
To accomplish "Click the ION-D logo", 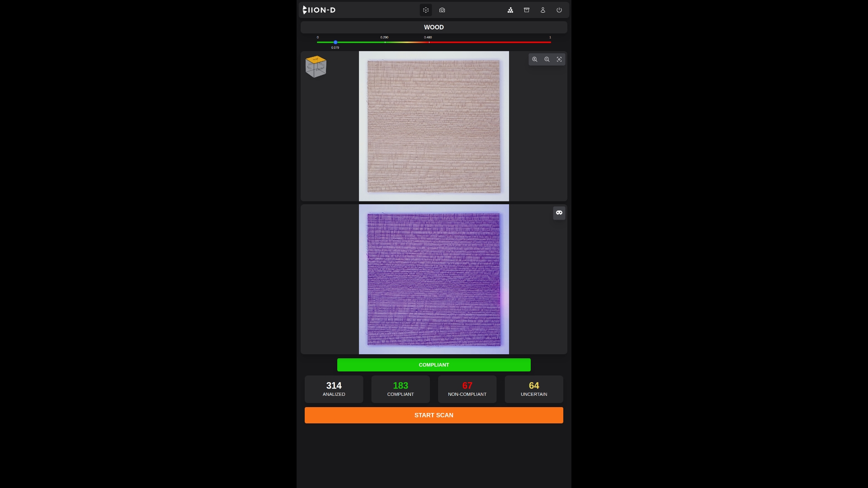I will (319, 10).
